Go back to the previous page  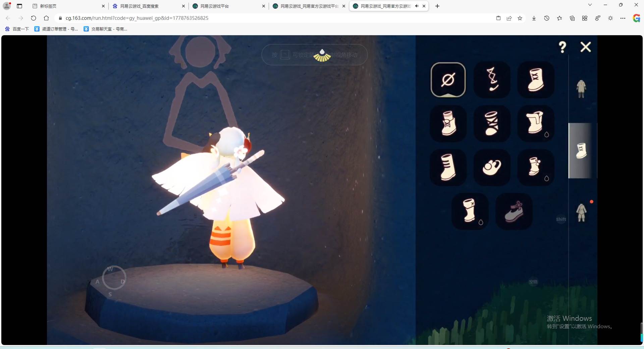(x=8, y=18)
